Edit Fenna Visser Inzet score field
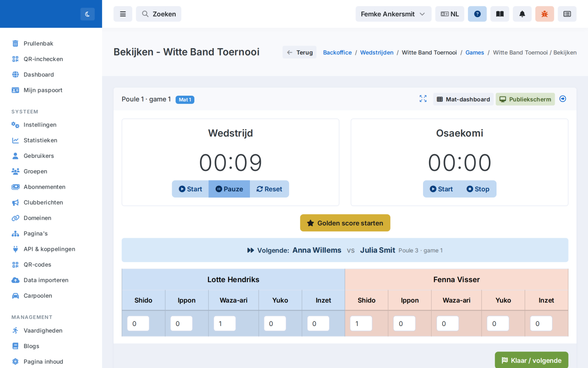This screenshot has height=368, width=588. (x=541, y=323)
